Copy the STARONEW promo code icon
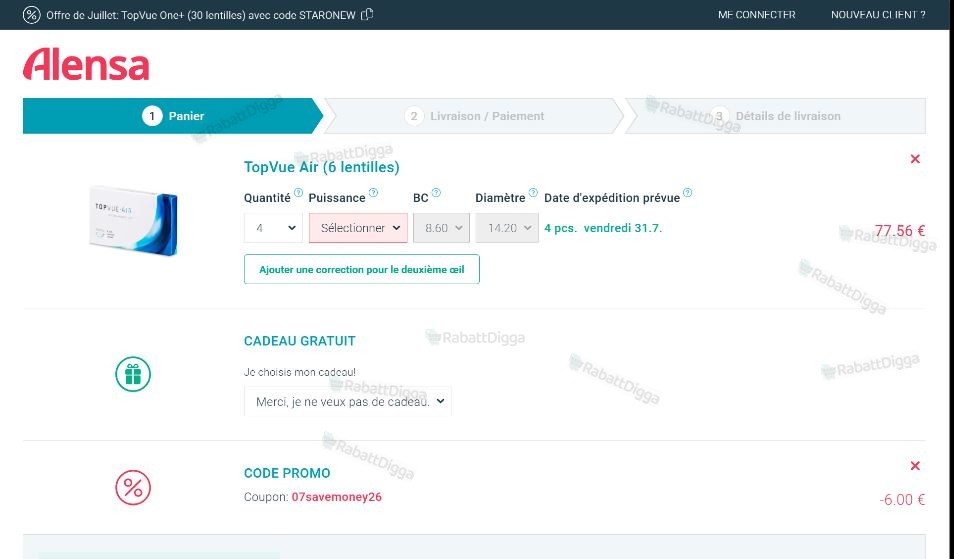954x559 pixels. pos(367,14)
